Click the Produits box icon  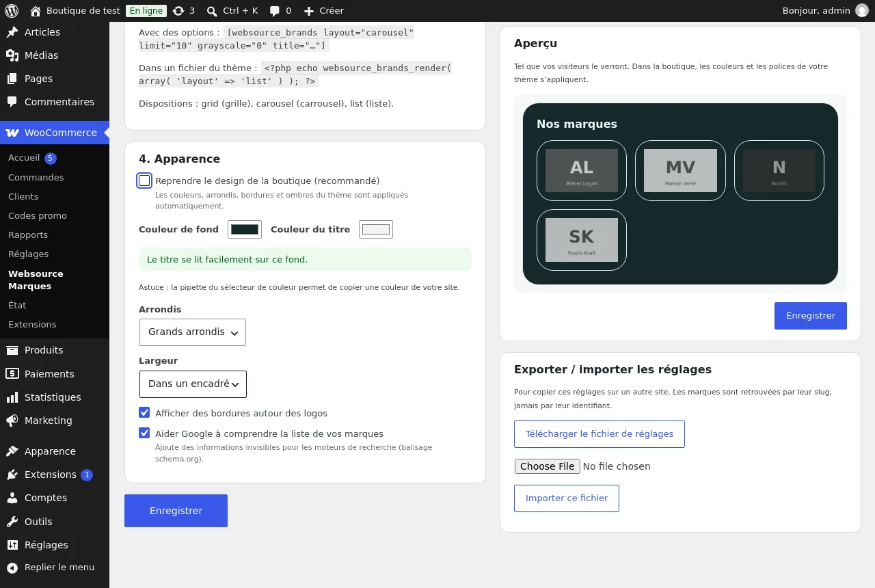(12, 350)
